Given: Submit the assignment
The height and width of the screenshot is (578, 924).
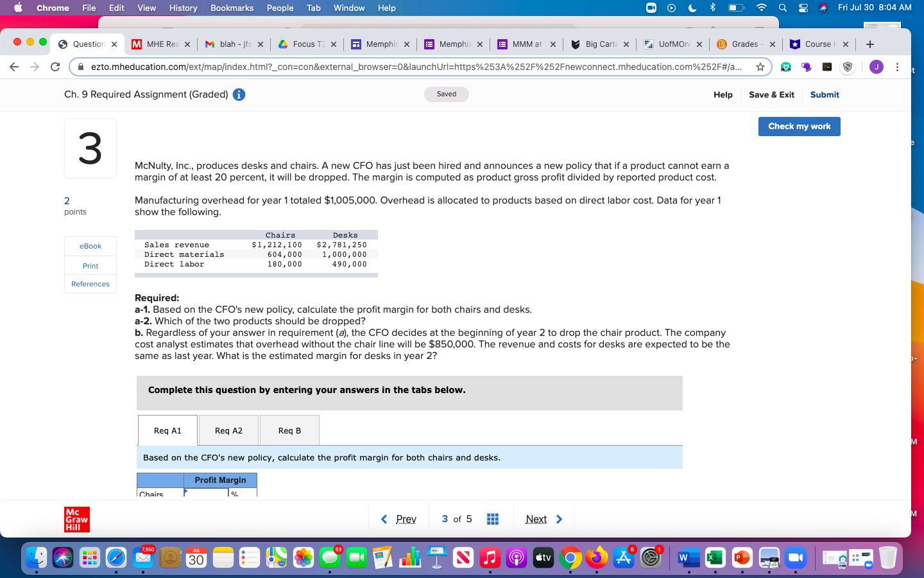Looking at the screenshot, I should (x=825, y=94).
